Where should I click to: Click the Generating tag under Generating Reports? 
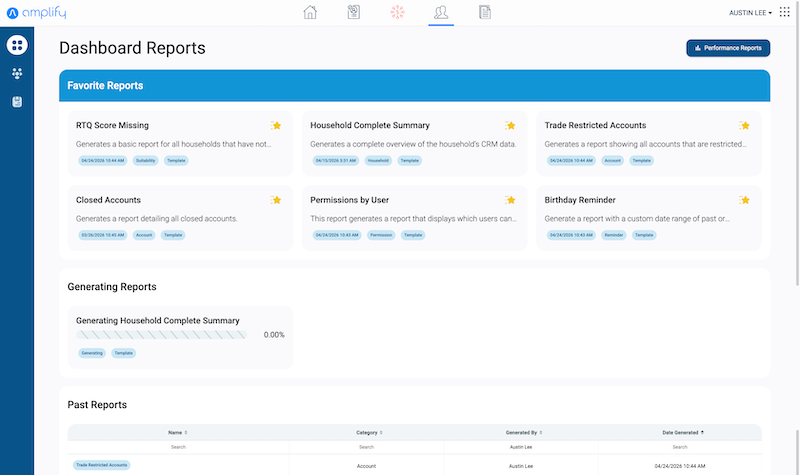[x=92, y=353]
